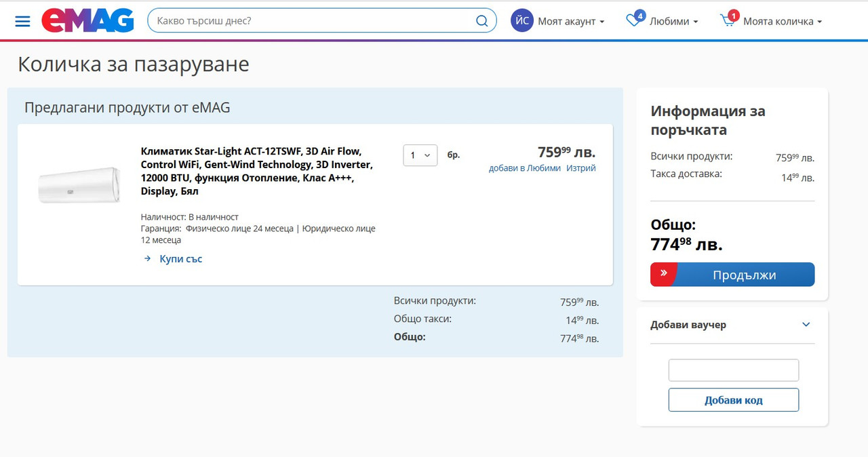Click the Изтрий link
The height and width of the screenshot is (457, 868).
tap(581, 168)
